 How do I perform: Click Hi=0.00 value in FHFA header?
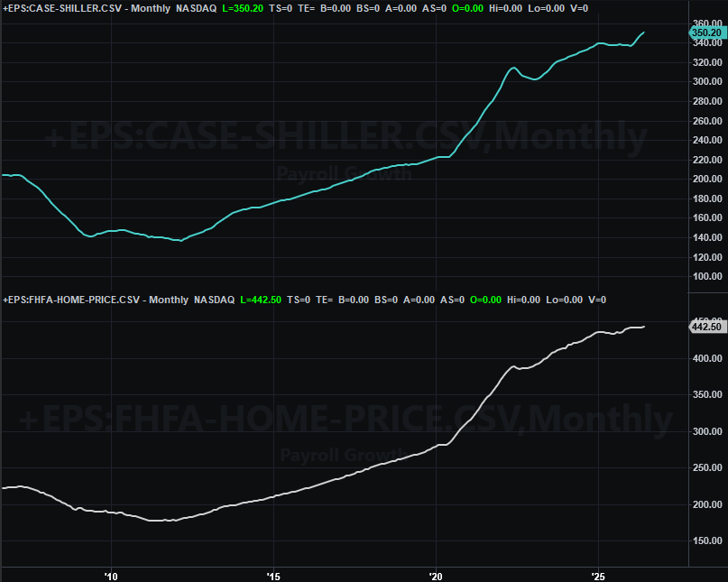[x=523, y=300]
